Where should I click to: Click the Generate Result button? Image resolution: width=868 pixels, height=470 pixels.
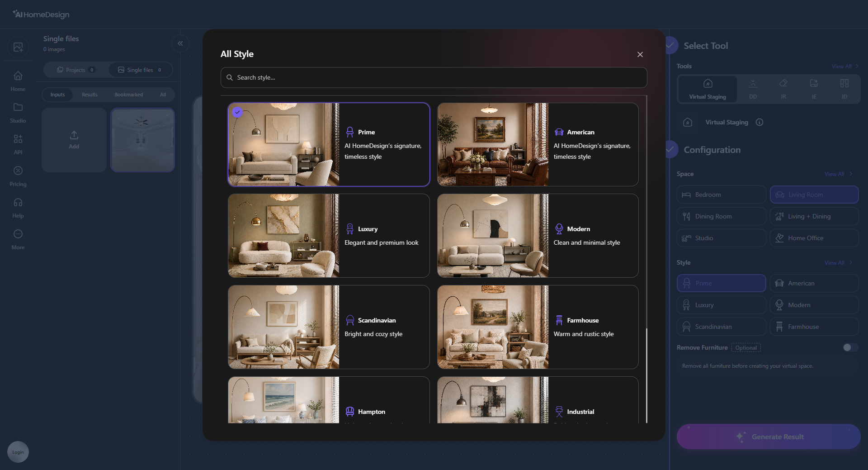tap(768, 437)
